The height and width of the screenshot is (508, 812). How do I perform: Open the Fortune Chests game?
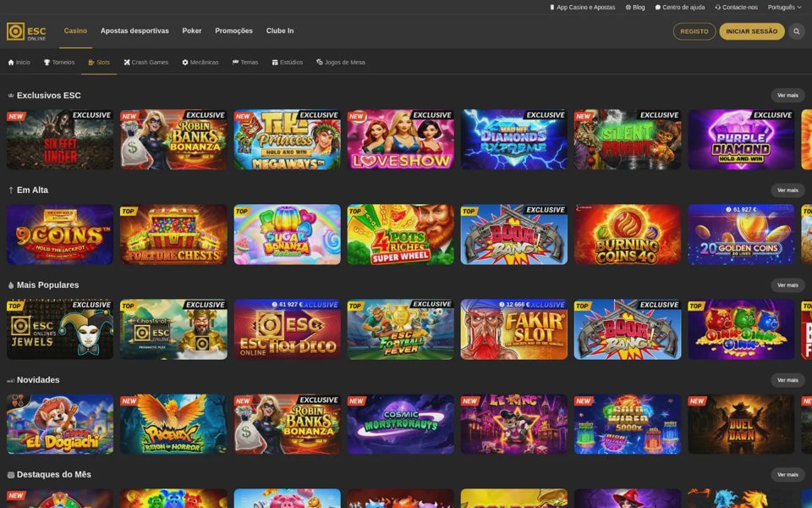pos(173,235)
